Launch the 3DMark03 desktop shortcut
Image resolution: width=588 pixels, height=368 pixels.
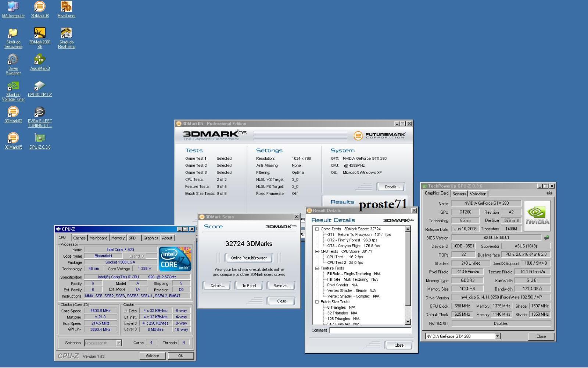point(13,115)
